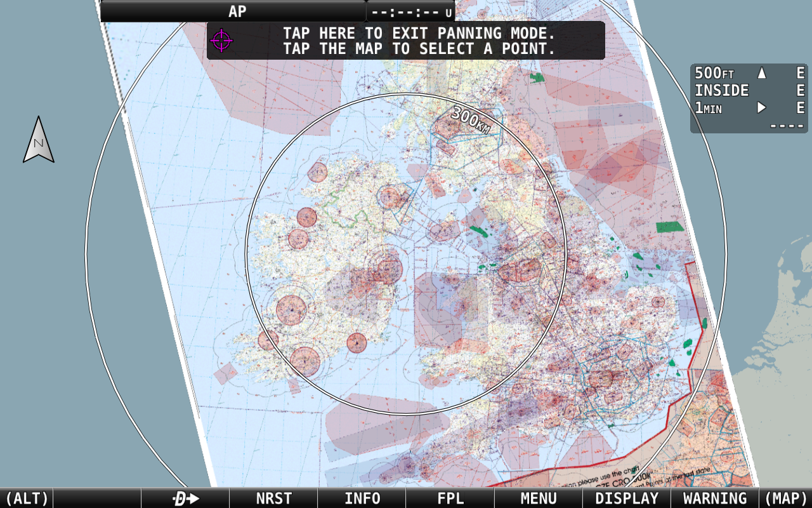Image resolution: width=812 pixels, height=508 pixels.
Task: Open the MENU button
Action: pyautogui.click(x=538, y=498)
